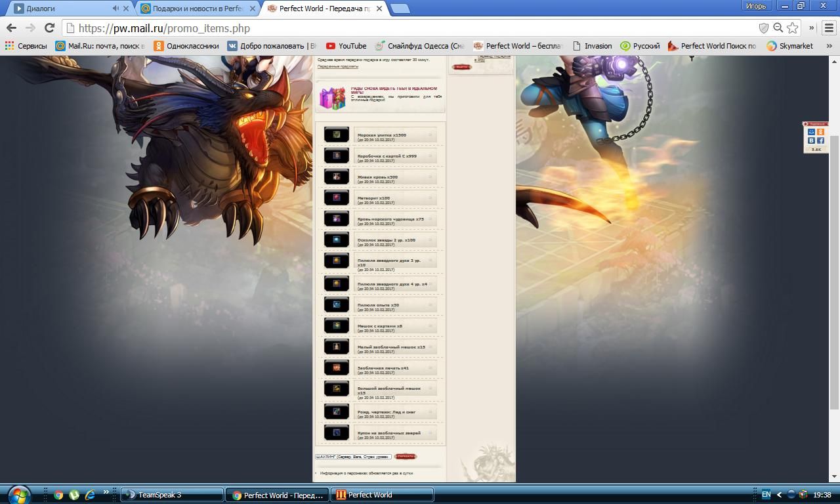This screenshot has height=504, width=840.
Task: Open the Сервисы apps bookmark
Action: pyautogui.click(x=26, y=46)
